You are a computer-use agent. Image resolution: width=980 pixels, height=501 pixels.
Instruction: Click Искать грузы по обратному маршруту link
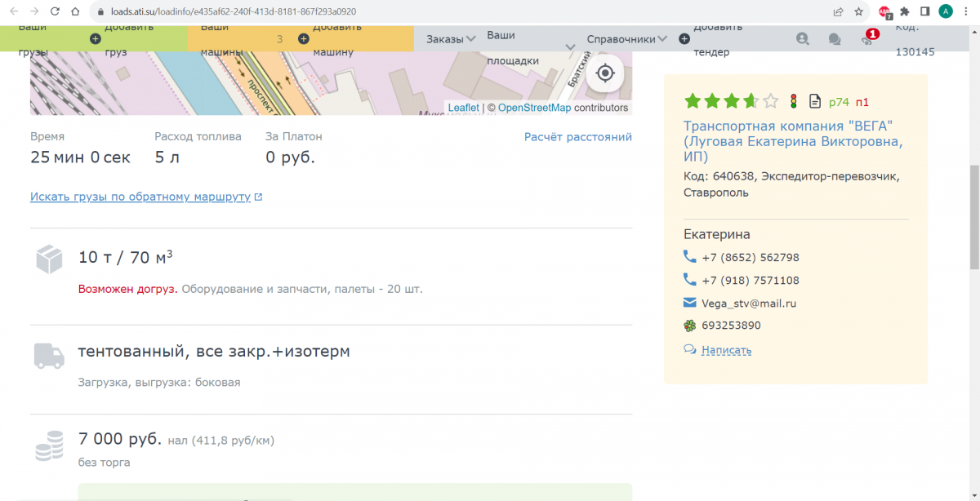[x=140, y=197]
